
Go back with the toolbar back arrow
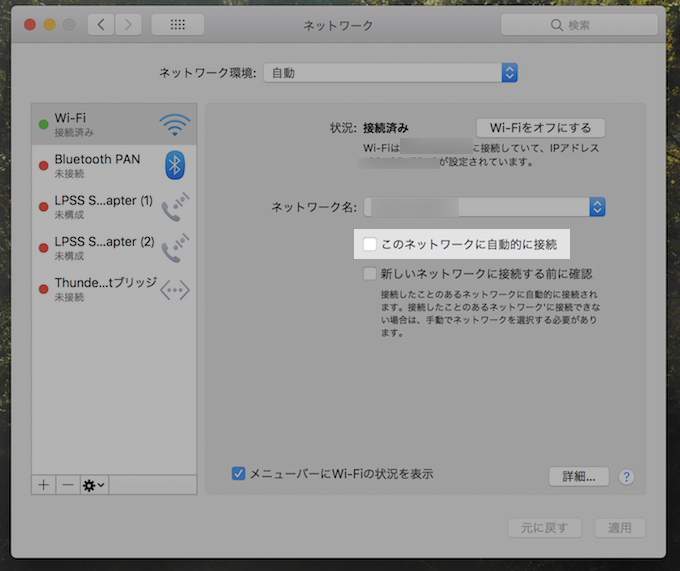coord(101,25)
